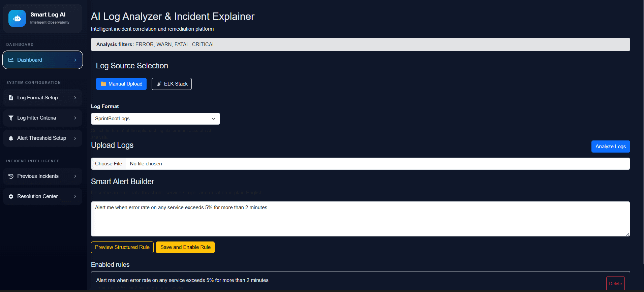Image resolution: width=644 pixels, height=292 pixels.
Task: Click Save and Enable Rule button
Action: click(185, 247)
